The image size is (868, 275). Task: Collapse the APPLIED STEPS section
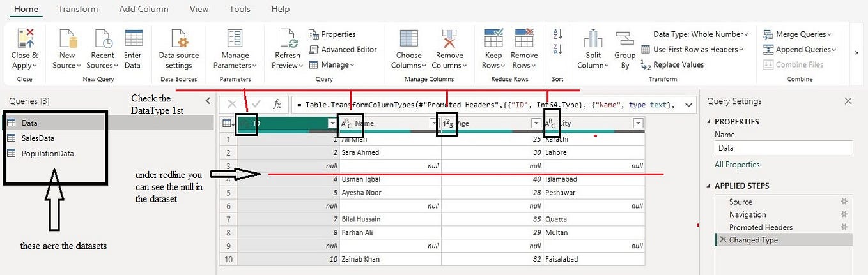[709, 186]
